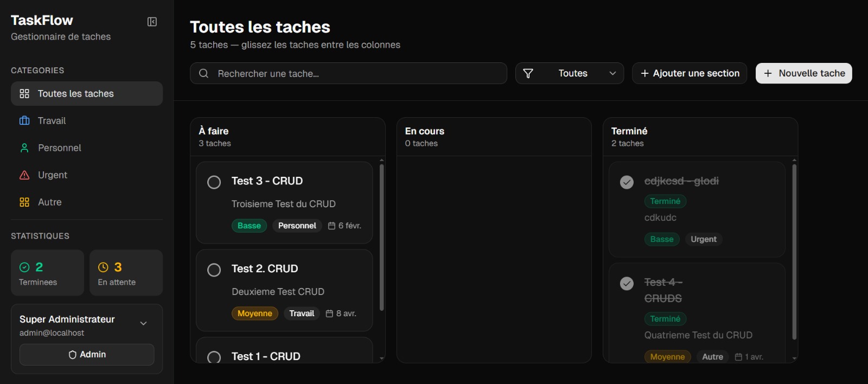Check the circle for Test 2. CRUD
The image size is (868, 384).
(214, 270)
